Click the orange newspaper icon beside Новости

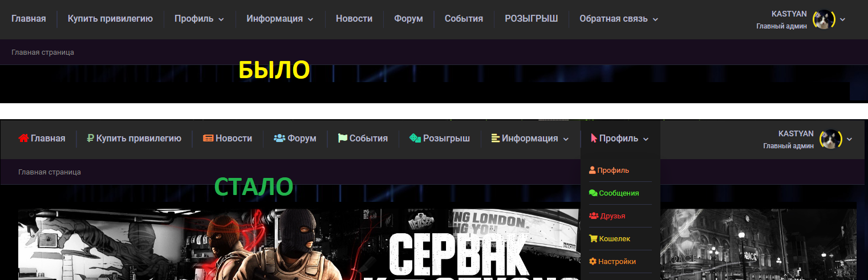click(x=208, y=138)
